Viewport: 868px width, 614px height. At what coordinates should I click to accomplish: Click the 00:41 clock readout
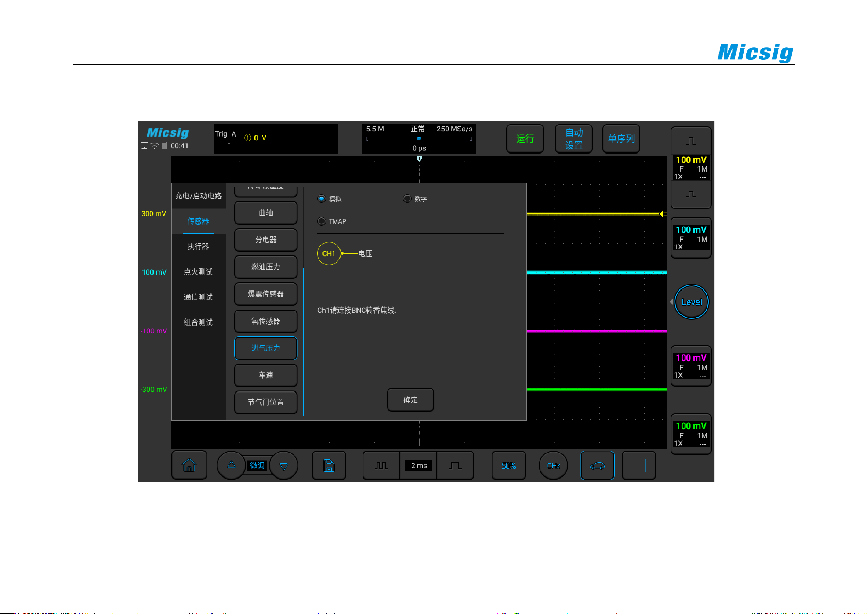tap(179, 146)
